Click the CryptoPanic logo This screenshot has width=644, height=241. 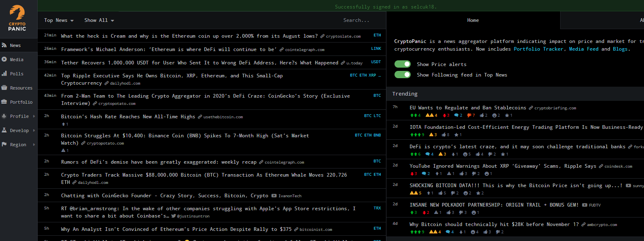click(17, 18)
